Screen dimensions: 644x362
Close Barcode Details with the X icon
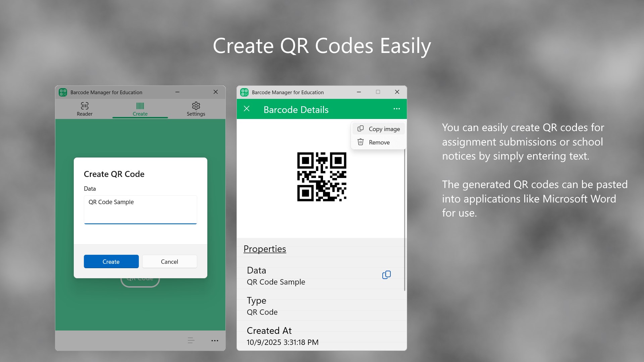click(x=247, y=109)
